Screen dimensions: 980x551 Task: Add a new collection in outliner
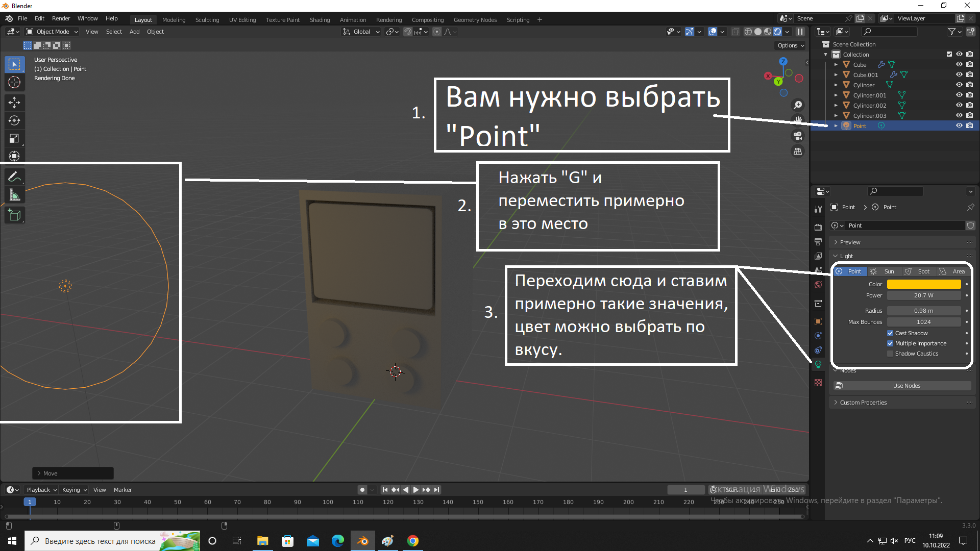(970, 32)
